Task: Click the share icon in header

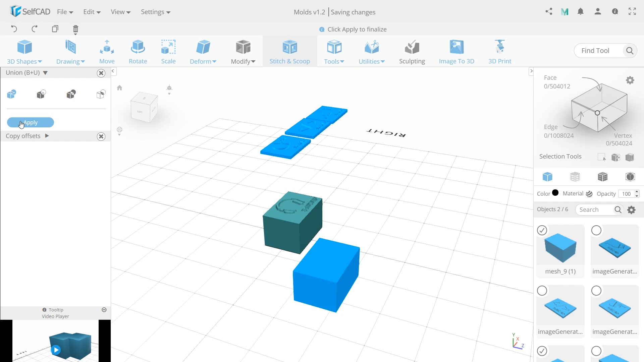Action: click(x=549, y=12)
